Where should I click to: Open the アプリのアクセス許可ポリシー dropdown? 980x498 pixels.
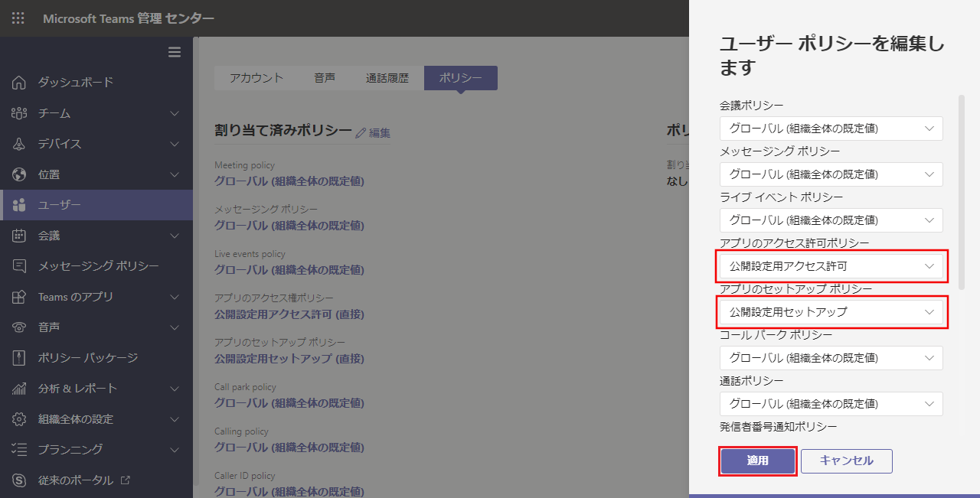point(831,266)
